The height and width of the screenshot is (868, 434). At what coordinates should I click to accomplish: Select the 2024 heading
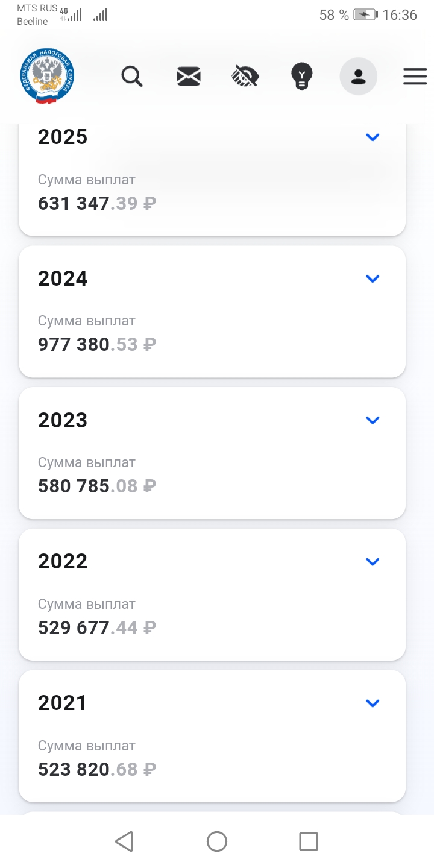[x=63, y=278]
